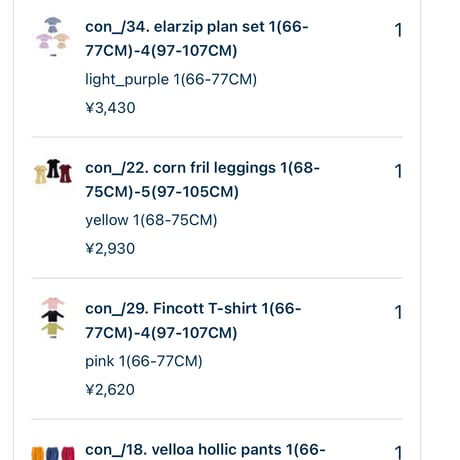Image resolution: width=460 pixels, height=460 pixels.
Task: Click quantity 1 of elarzip plan set
Action: tap(398, 30)
